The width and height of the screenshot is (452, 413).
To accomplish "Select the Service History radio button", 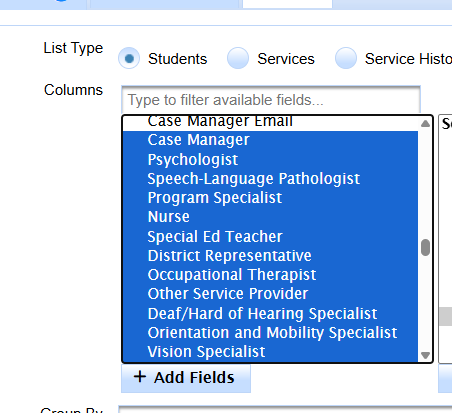I will click(346, 58).
